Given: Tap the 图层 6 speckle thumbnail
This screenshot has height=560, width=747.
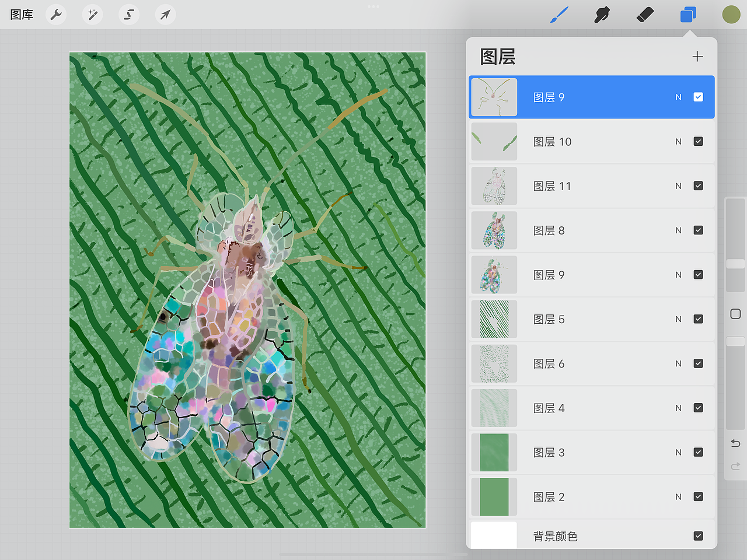Looking at the screenshot, I should (494, 363).
